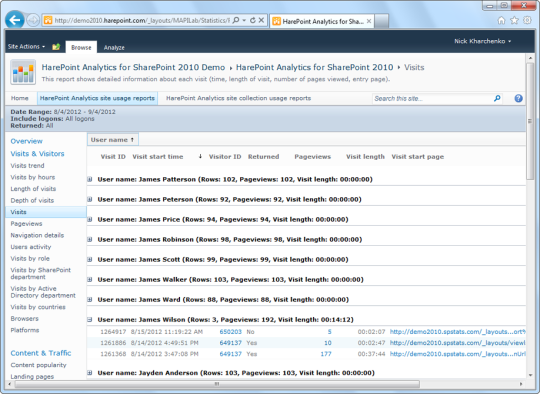Sort by Visit start time column

click(158, 157)
